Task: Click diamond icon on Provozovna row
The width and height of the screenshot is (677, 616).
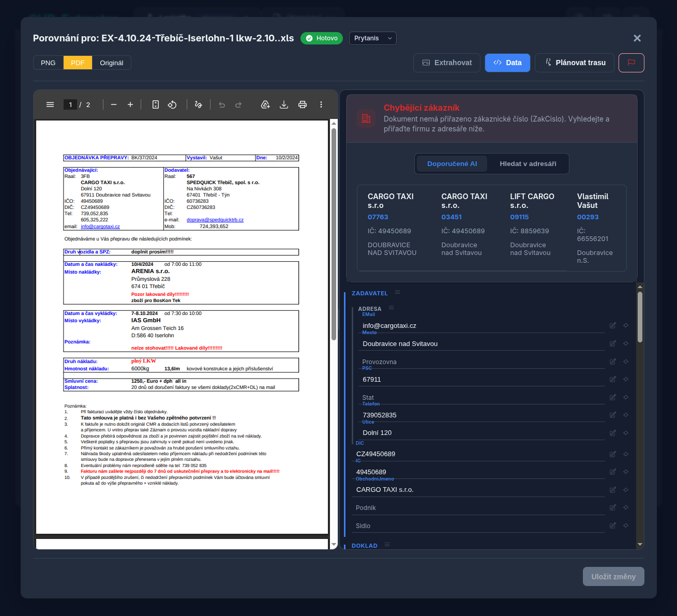Action: (x=626, y=362)
